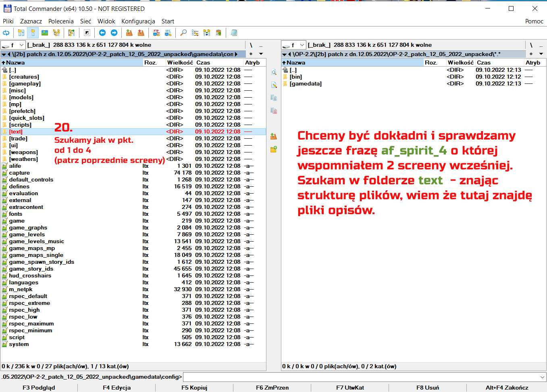Screen dimensions: 547x392
Task: Open right panel favorites asterisk button
Action: 531,54
